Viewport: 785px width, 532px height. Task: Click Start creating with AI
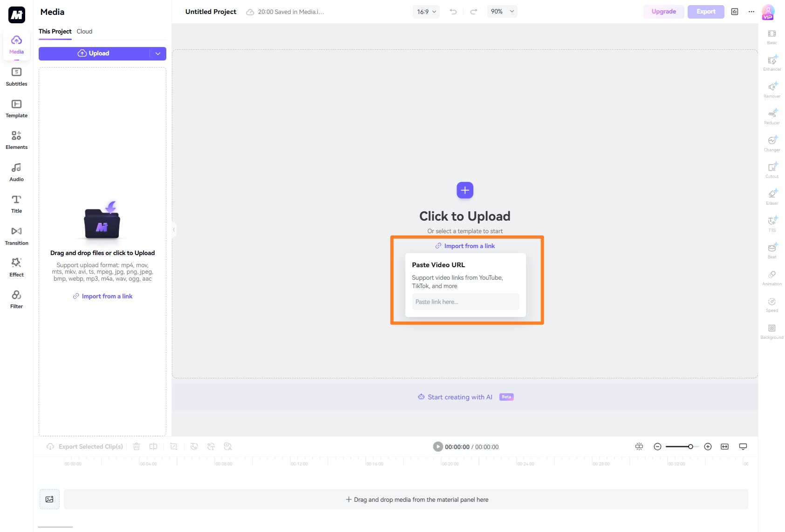[459, 397]
